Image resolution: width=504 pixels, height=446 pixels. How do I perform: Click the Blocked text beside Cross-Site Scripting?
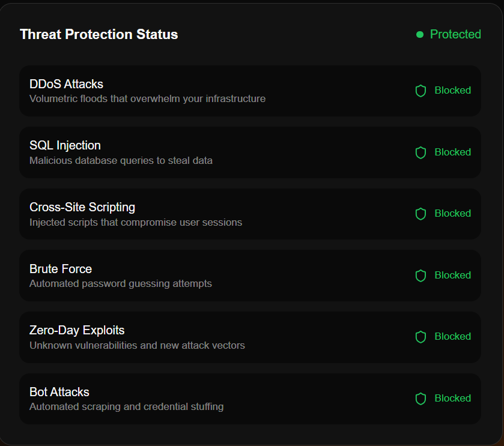coord(452,213)
